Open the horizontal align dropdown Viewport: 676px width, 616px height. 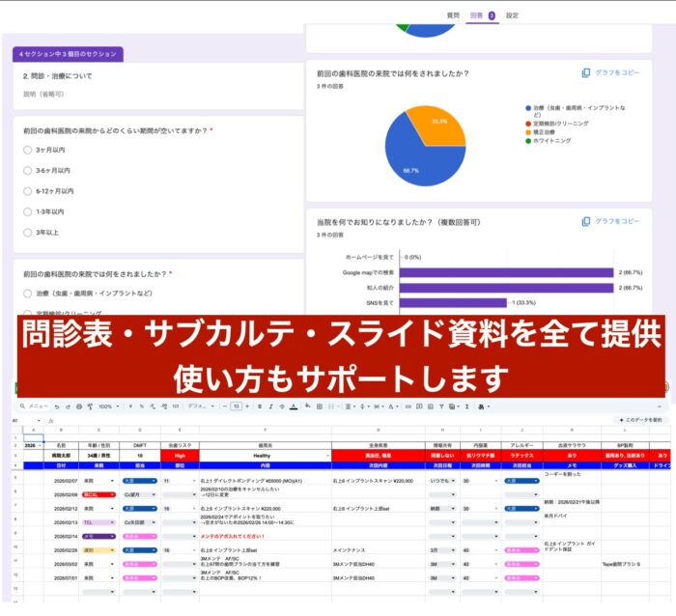[350, 406]
